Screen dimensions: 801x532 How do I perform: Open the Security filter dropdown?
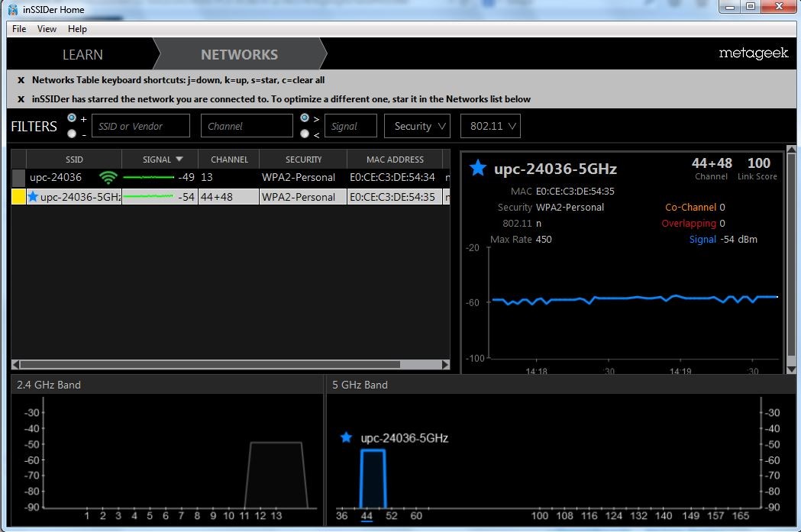(417, 126)
